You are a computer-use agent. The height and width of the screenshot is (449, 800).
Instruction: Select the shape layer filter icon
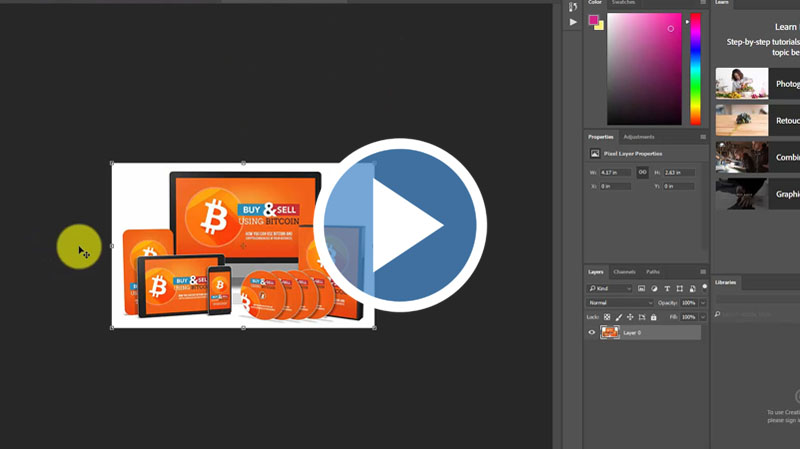680,288
